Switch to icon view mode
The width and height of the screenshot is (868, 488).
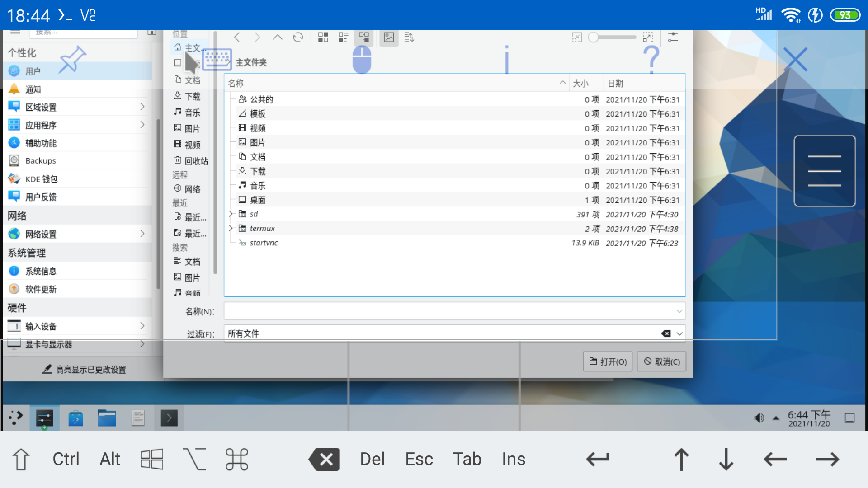[323, 38]
